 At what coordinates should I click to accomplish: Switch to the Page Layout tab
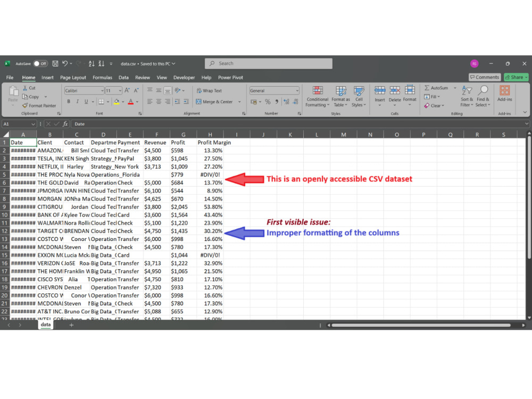click(73, 77)
